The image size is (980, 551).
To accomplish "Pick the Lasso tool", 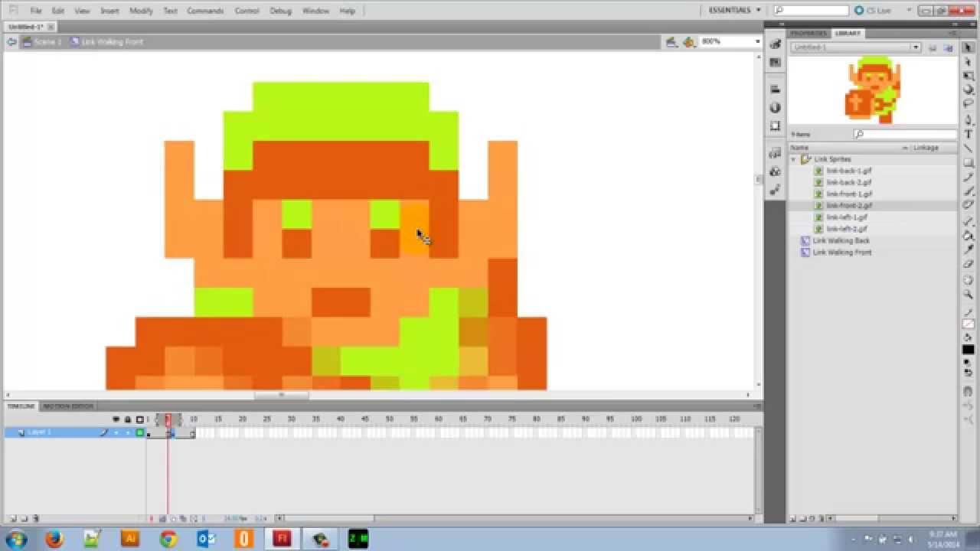I will [x=969, y=103].
